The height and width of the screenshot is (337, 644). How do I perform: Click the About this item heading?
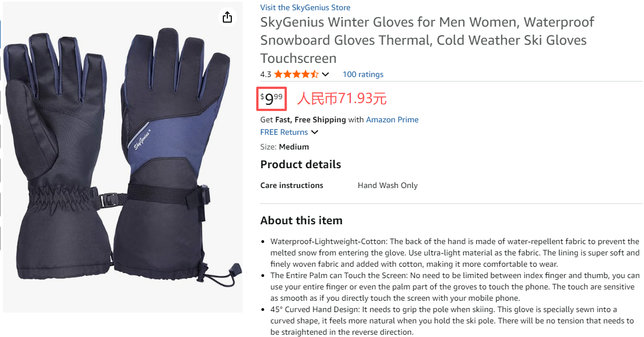(301, 220)
